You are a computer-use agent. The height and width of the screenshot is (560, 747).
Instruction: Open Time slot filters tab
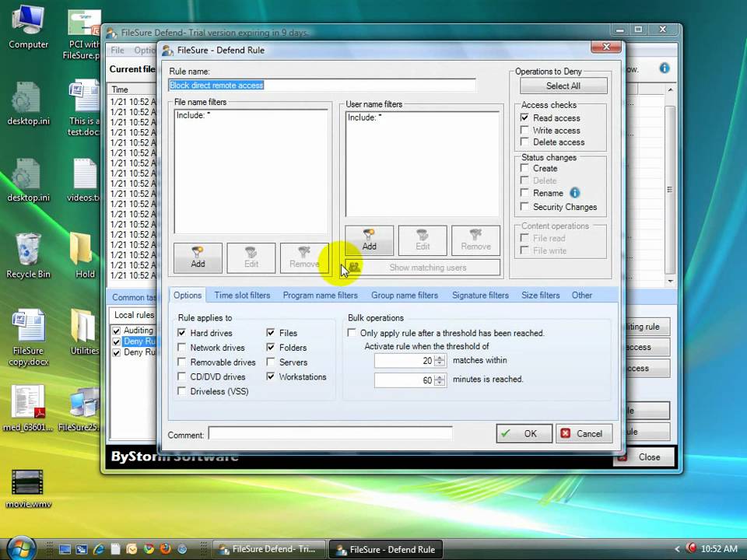pos(242,296)
